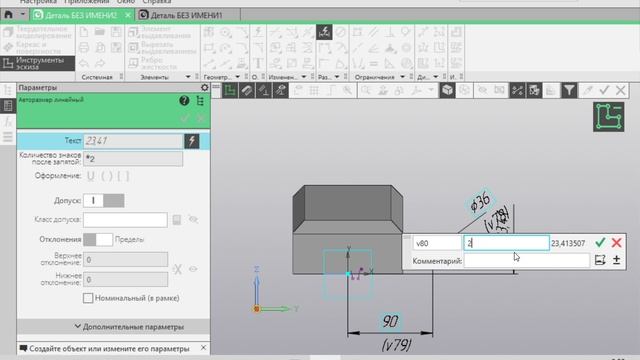Click the open folder icon
Viewport: 640px width, 360px height.
[x=100, y=32]
